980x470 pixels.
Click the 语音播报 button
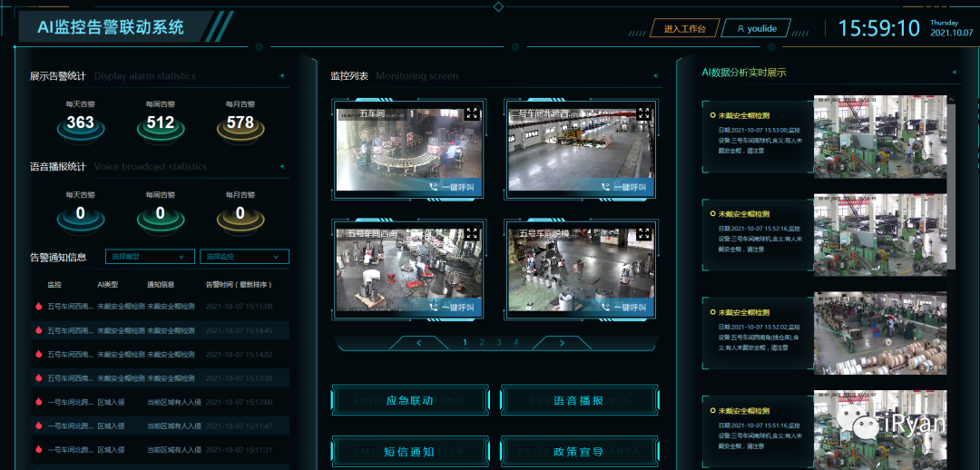[x=579, y=401]
